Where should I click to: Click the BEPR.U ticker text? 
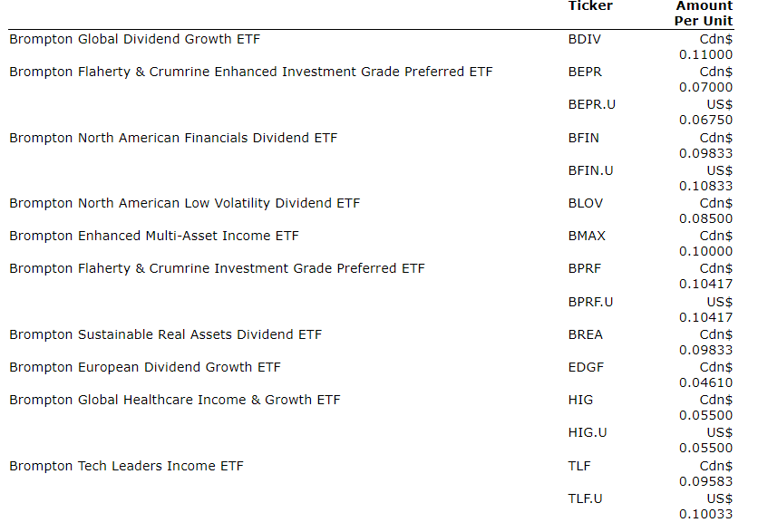(x=591, y=104)
